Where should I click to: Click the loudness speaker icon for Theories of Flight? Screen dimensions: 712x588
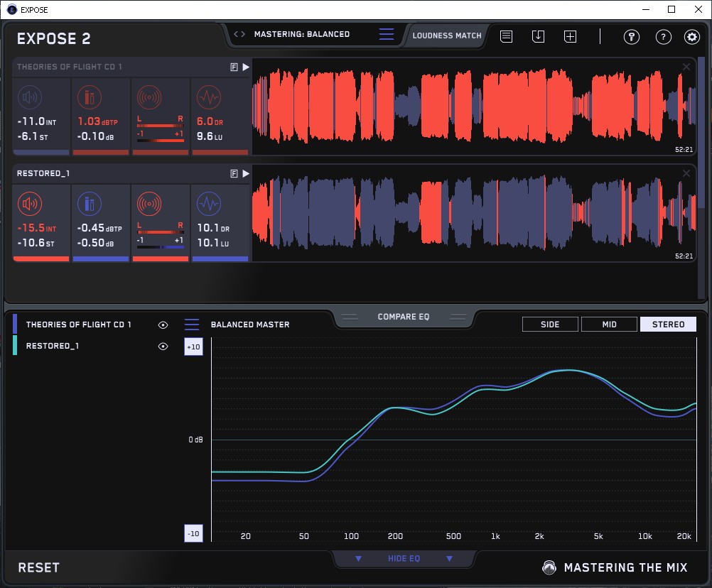(30, 97)
